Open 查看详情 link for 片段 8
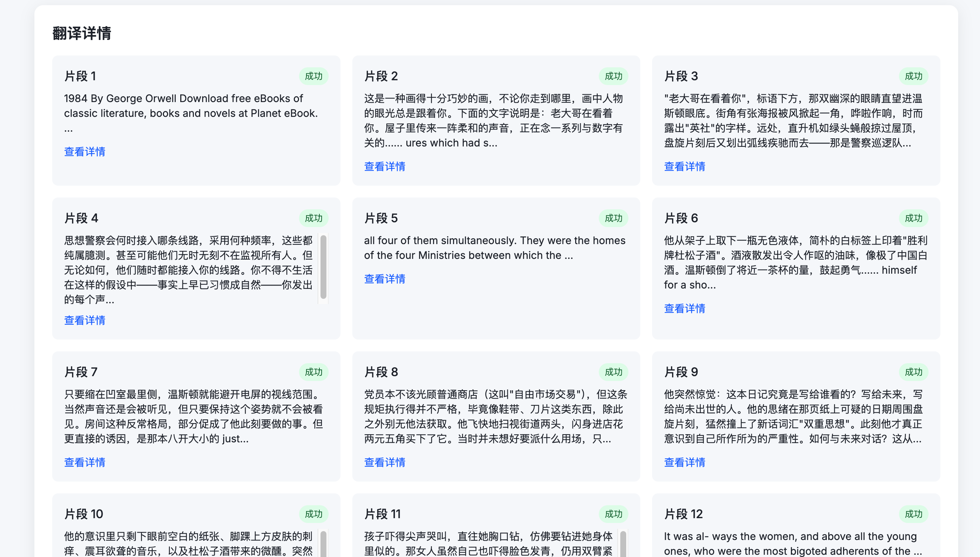 (x=385, y=462)
